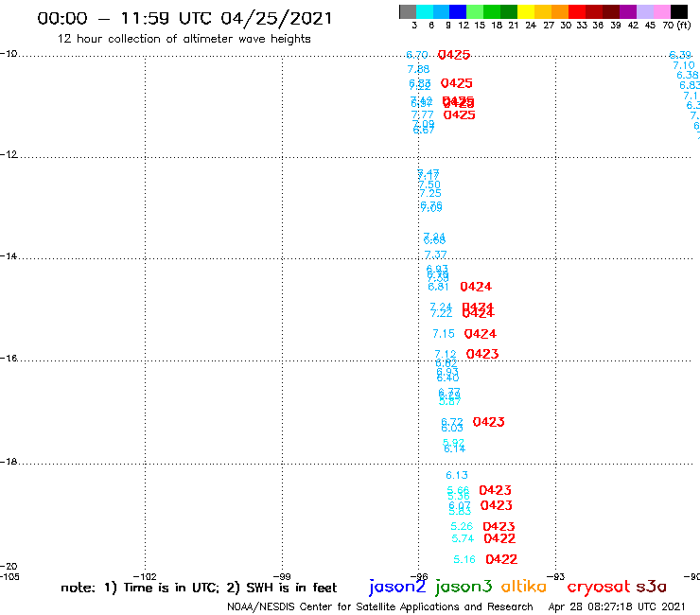Click the jason2 satellite legend label

397,587
